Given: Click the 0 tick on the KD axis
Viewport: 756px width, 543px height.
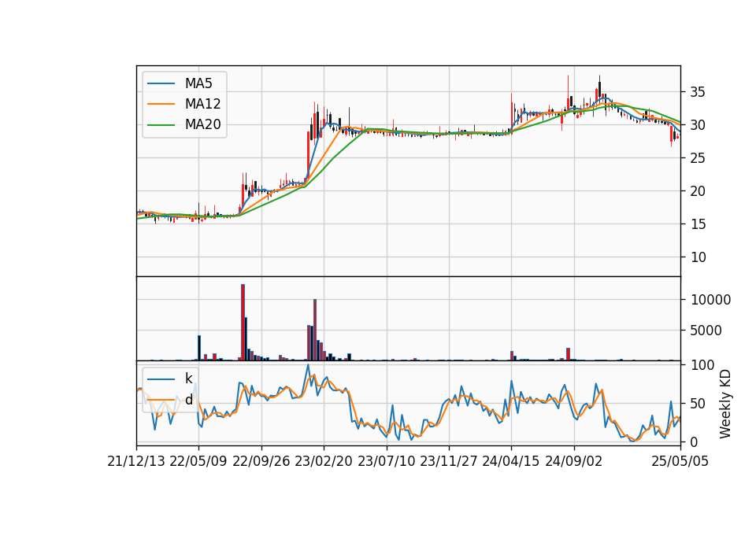Looking at the screenshot, I should 695,441.
